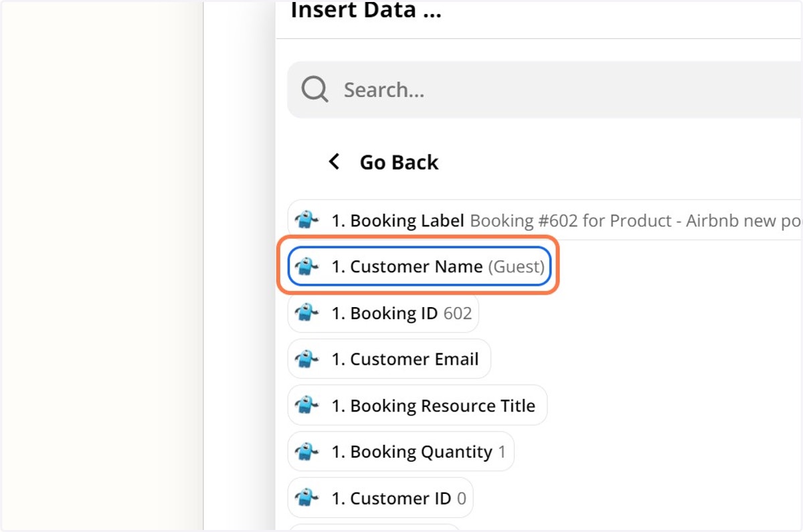Click the app icon beside Booking Quantity

click(x=306, y=452)
